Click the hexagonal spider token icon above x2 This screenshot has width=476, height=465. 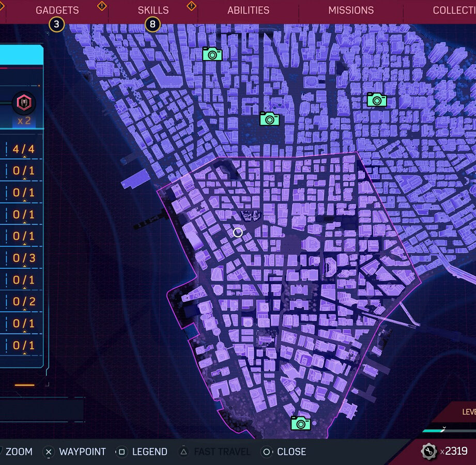pos(24,103)
